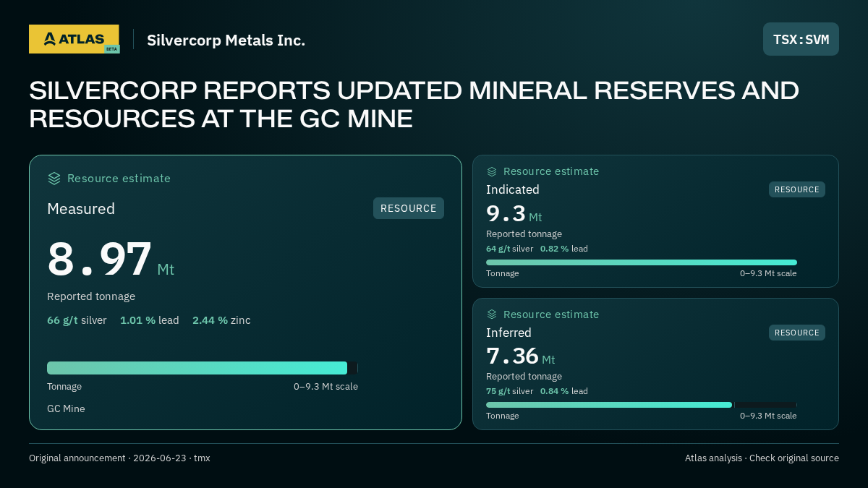Click RESOURCE badge in Indicated card
868x488 pixels.
pyautogui.click(x=797, y=189)
